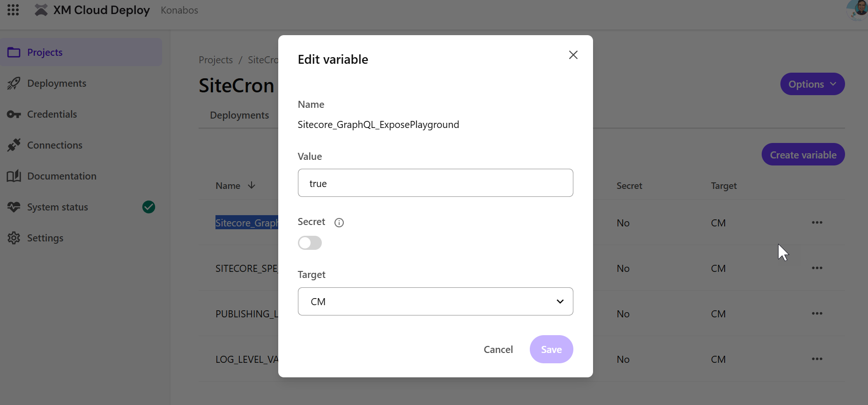Open actions menu for PUBLISHING_L variable
The height and width of the screenshot is (405, 868).
(817, 313)
